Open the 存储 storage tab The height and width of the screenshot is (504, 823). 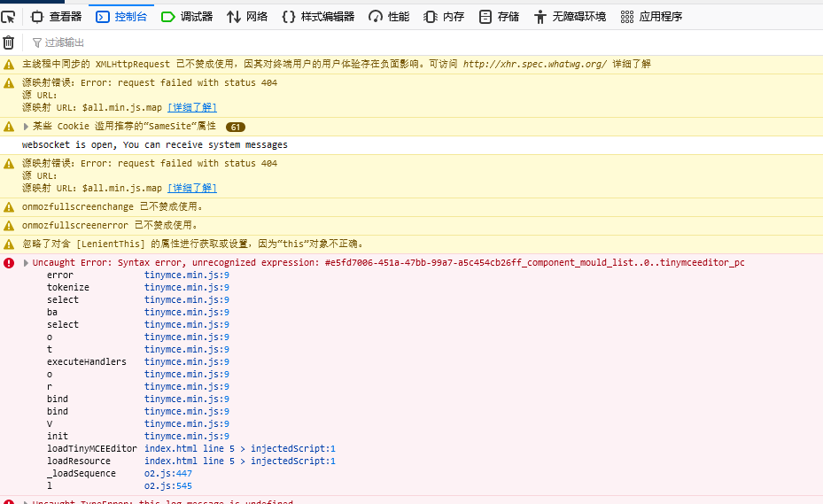point(499,17)
